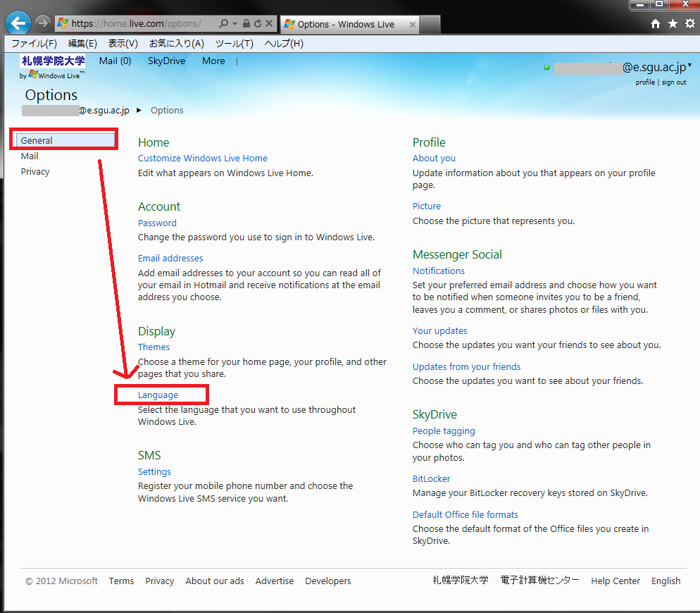Click Advertise in the footer

(x=275, y=581)
